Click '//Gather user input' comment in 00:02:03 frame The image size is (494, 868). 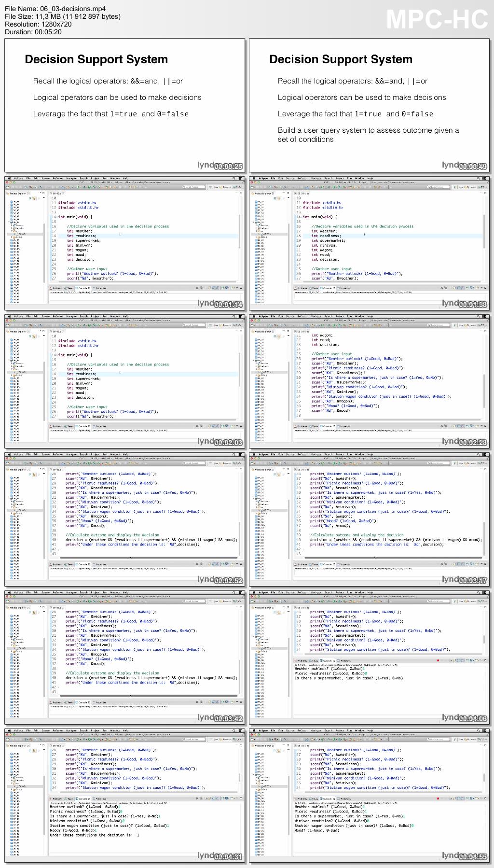[87, 407]
